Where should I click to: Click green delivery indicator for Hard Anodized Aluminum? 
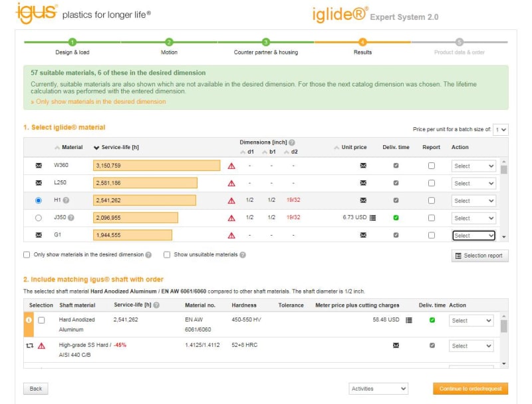click(x=432, y=320)
